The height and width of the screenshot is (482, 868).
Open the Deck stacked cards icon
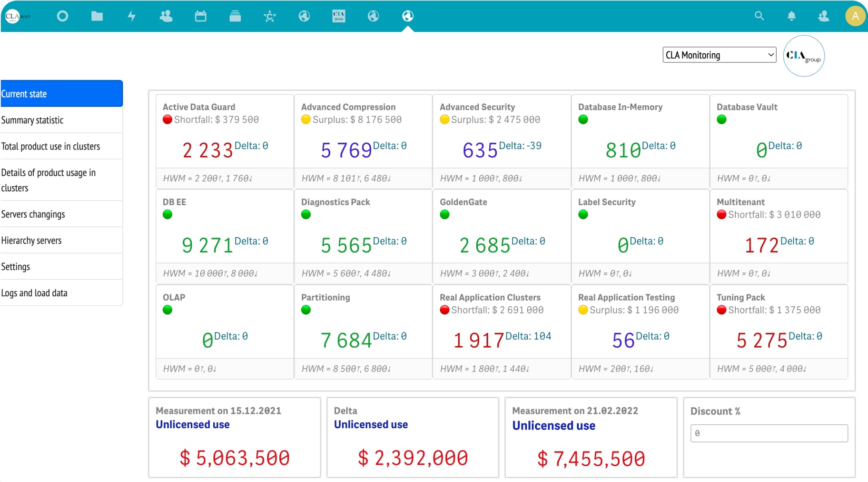[235, 16]
